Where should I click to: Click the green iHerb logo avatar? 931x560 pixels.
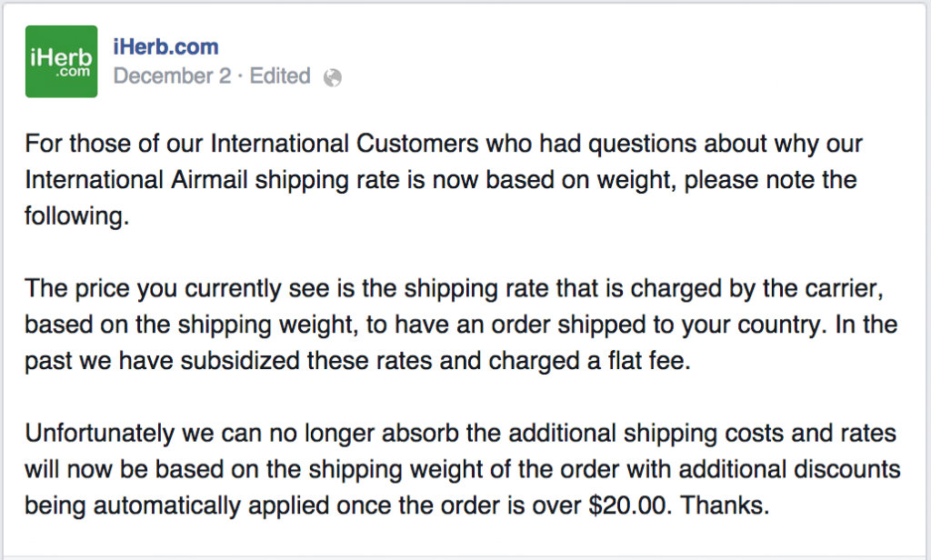tap(61, 61)
